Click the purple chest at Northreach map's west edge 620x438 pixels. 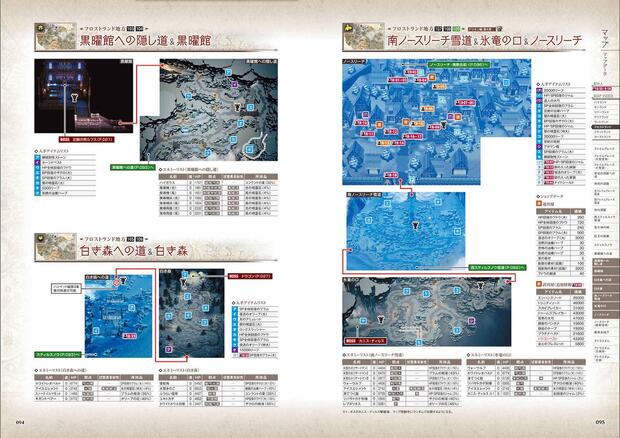[x=365, y=115]
